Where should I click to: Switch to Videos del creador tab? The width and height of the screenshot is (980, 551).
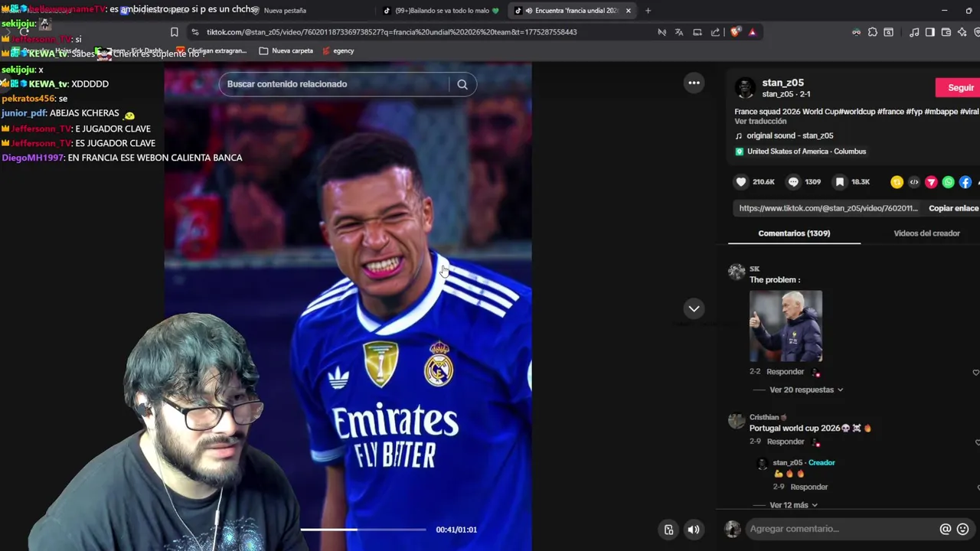point(926,233)
